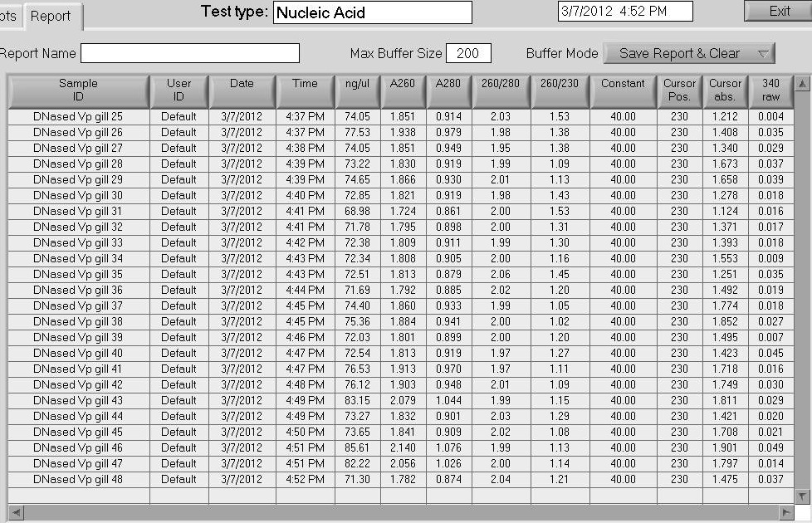
Task: Click the date and time display
Action: click(624, 11)
